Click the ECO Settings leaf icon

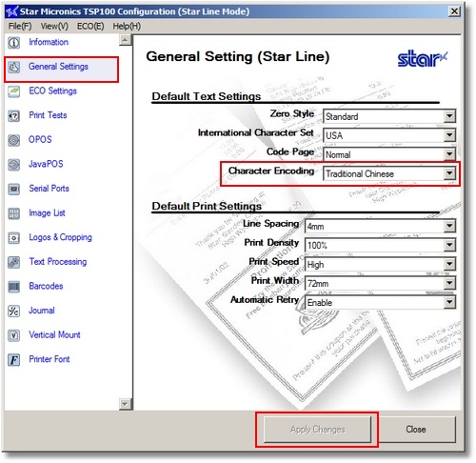click(x=13, y=91)
